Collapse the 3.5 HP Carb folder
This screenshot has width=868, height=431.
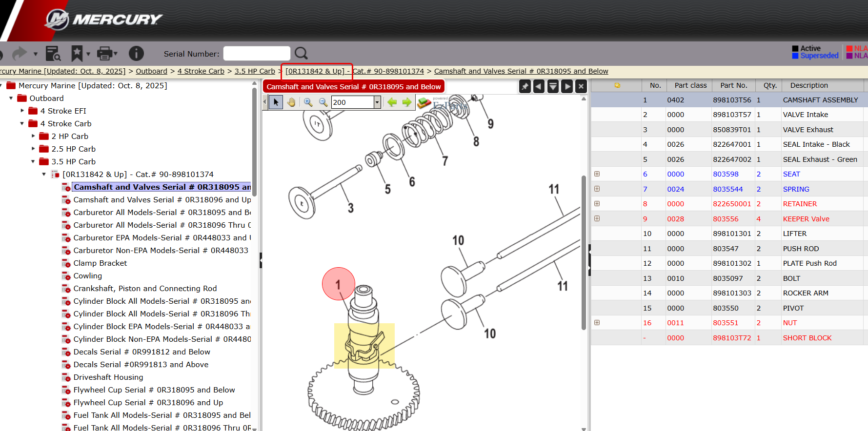pos(33,161)
